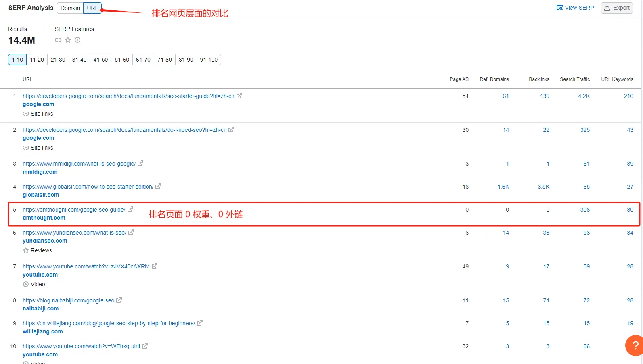Click Video icon under result 7 youtube.com
The height and width of the screenshot is (364, 643).
point(26,284)
